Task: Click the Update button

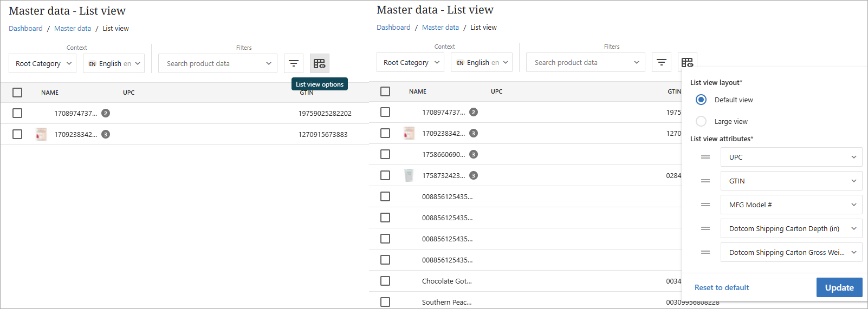Action: click(839, 287)
